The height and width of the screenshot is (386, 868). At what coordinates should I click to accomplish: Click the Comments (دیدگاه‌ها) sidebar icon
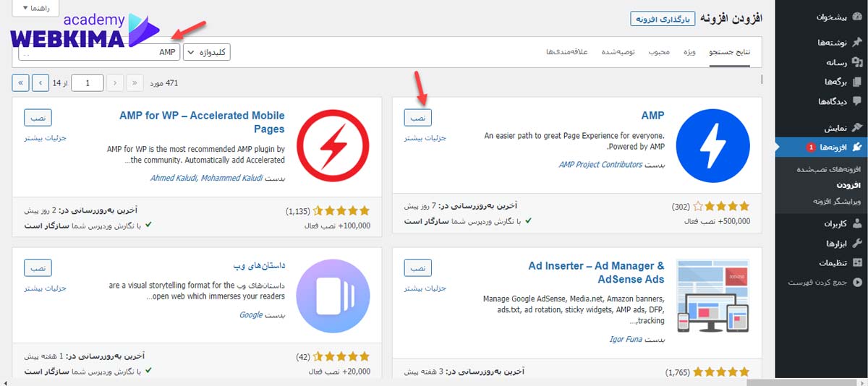click(x=857, y=102)
